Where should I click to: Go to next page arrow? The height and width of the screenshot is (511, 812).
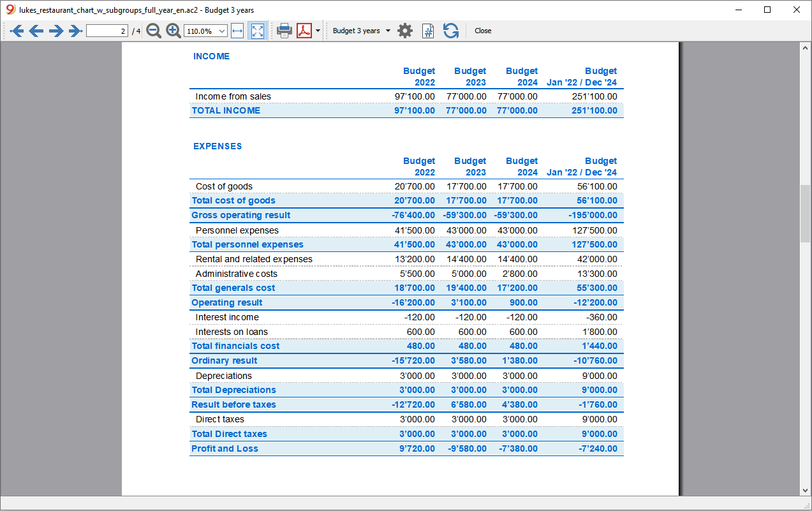(56, 31)
